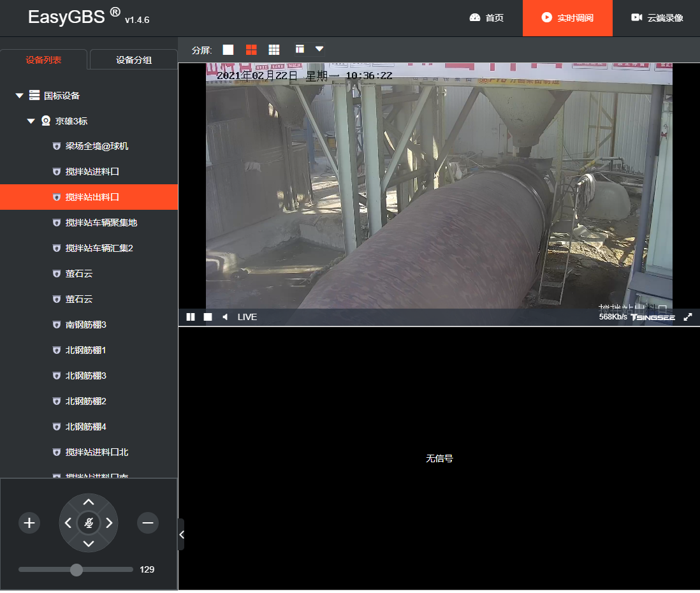This screenshot has width=700, height=593.
Task: Switch to the 设备分组 tab
Action: [x=133, y=60]
